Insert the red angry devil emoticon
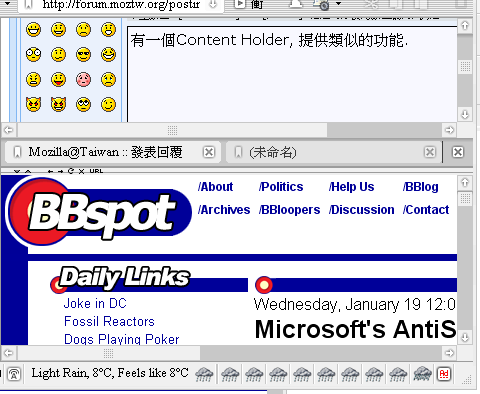The height and width of the screenshot is (394, 480). point(33,105)
